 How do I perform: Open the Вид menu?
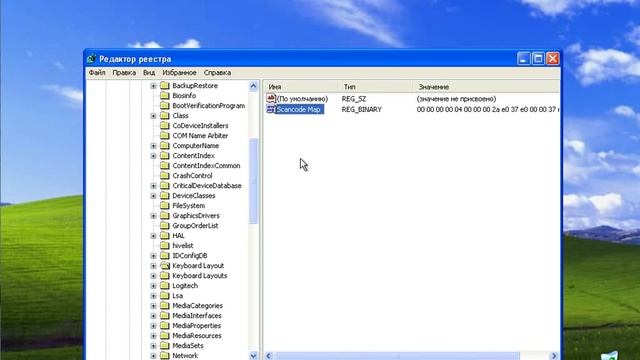149,73
